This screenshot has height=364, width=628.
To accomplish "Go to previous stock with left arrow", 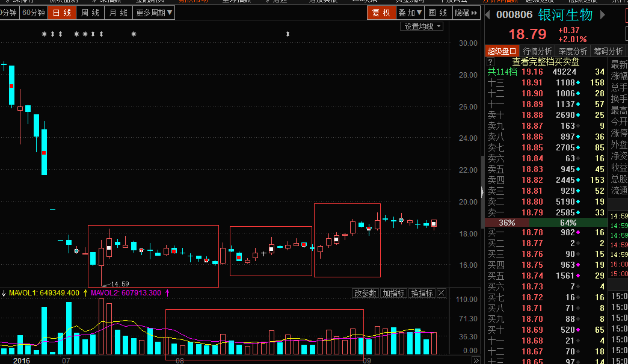I will pyautogui.click(x=487, y=15).
